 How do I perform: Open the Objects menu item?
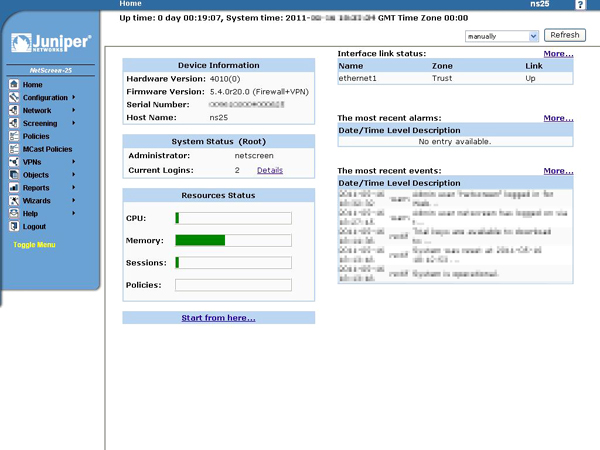(x=36, y=175)
